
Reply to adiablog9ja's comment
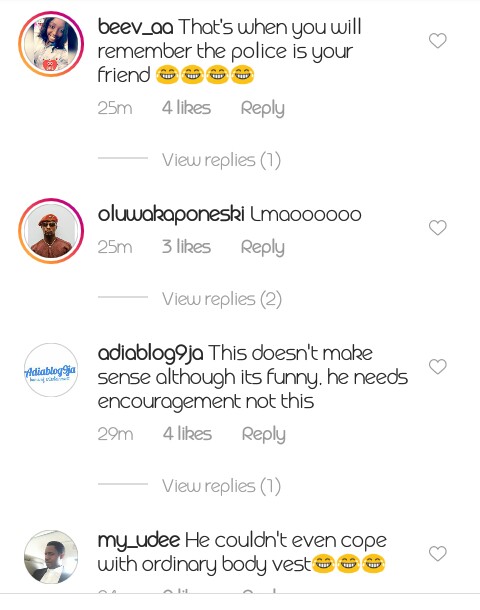[263, 434]
